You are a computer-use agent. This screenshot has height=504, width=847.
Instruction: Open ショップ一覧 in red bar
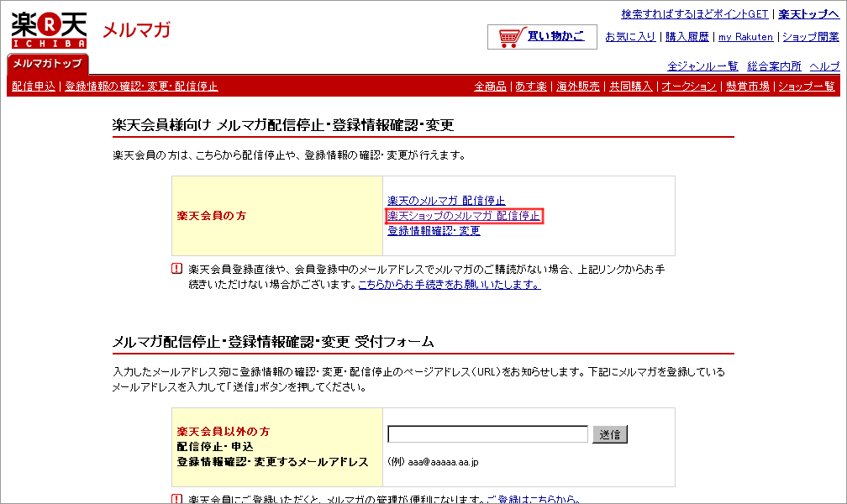point(806,86)
